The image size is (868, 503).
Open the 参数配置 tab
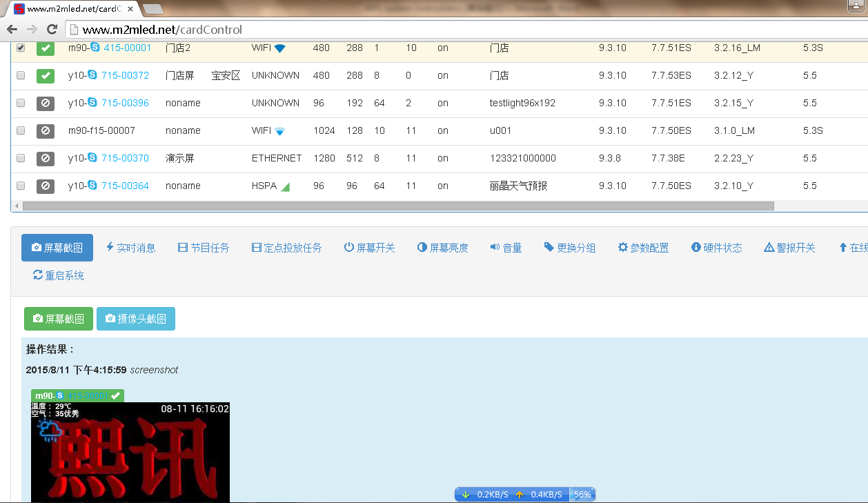pyautogui.click(x=644, y=248)
